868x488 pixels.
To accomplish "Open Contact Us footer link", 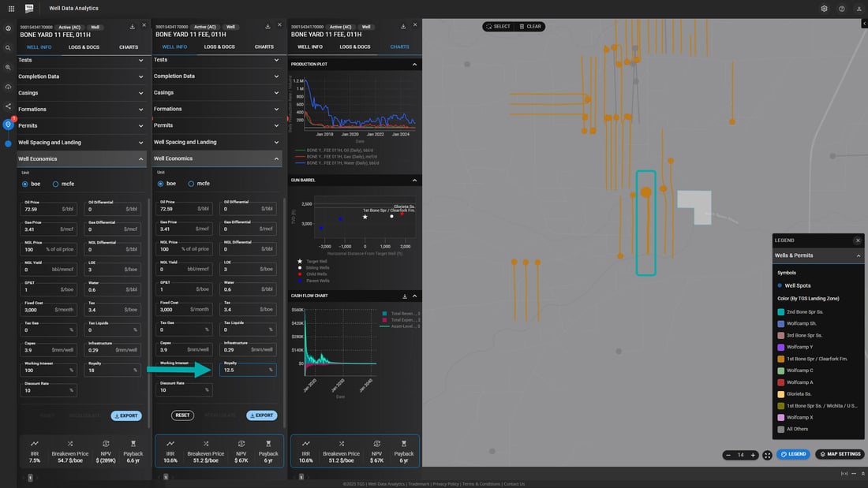I will click(x=514, y=484).
